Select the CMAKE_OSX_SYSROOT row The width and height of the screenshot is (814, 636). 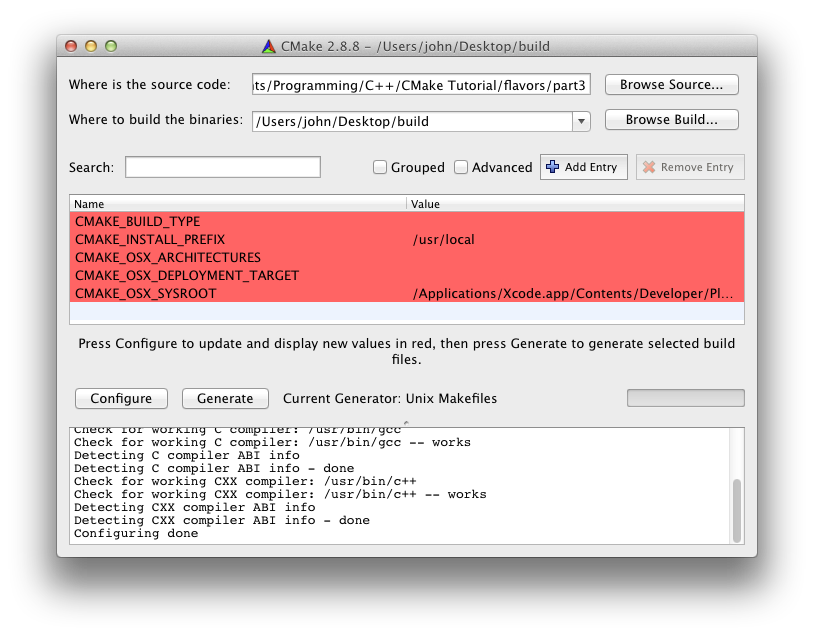[x=406, y=293]
